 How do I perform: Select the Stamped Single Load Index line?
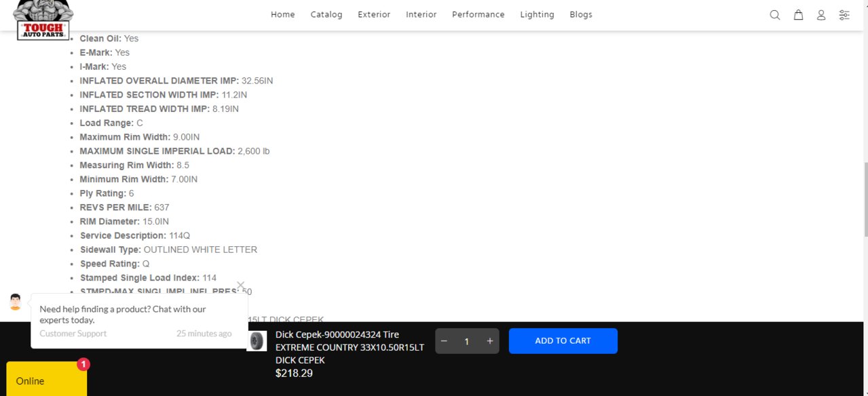(148, 278)
